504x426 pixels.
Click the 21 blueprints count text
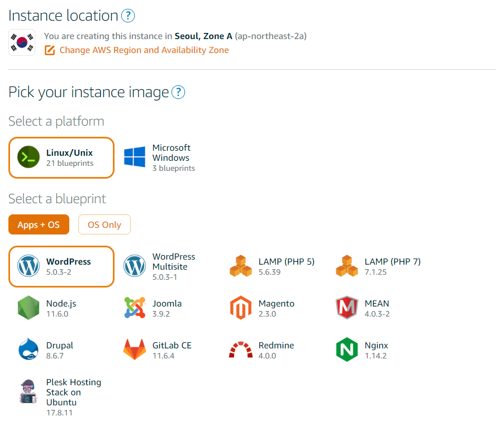pyautogui.click(x=70, y=163)
